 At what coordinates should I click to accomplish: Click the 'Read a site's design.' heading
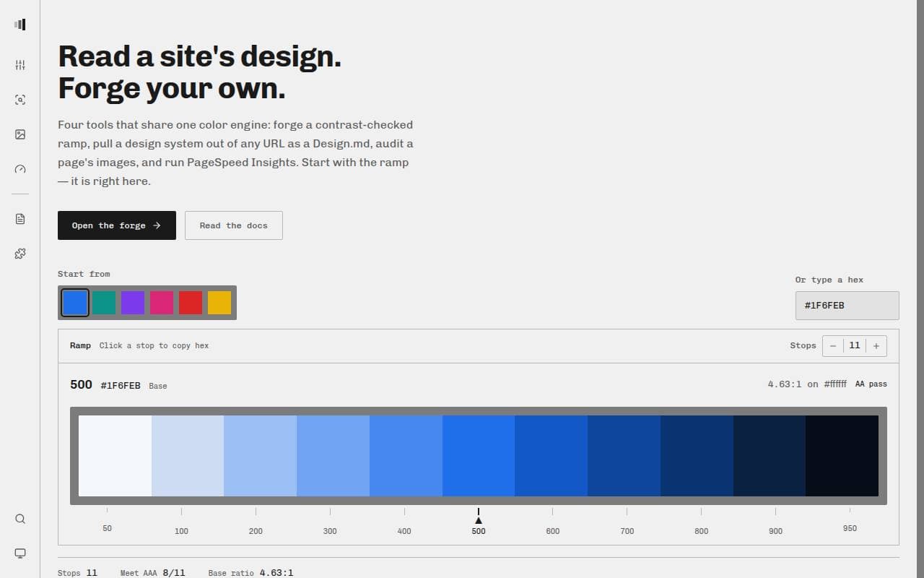[199, 56]
